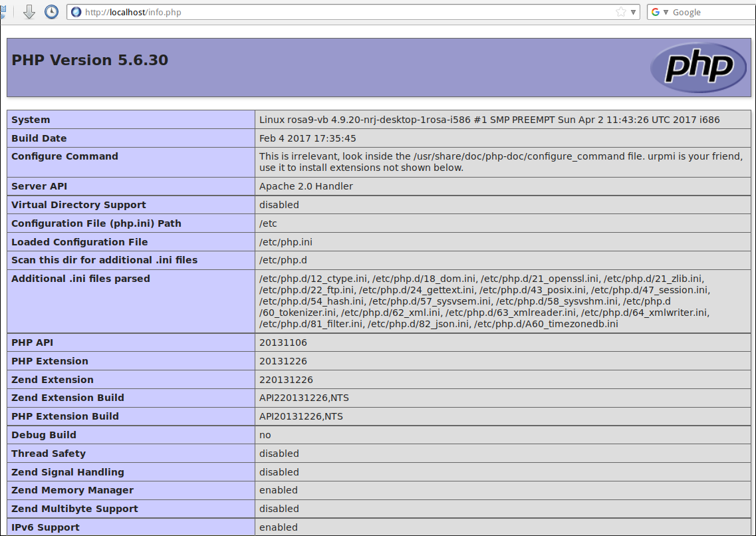Click disabled value for Zend Multibyte Support
The width and height of the screenshot is (756, 536).
pos(279,509)
